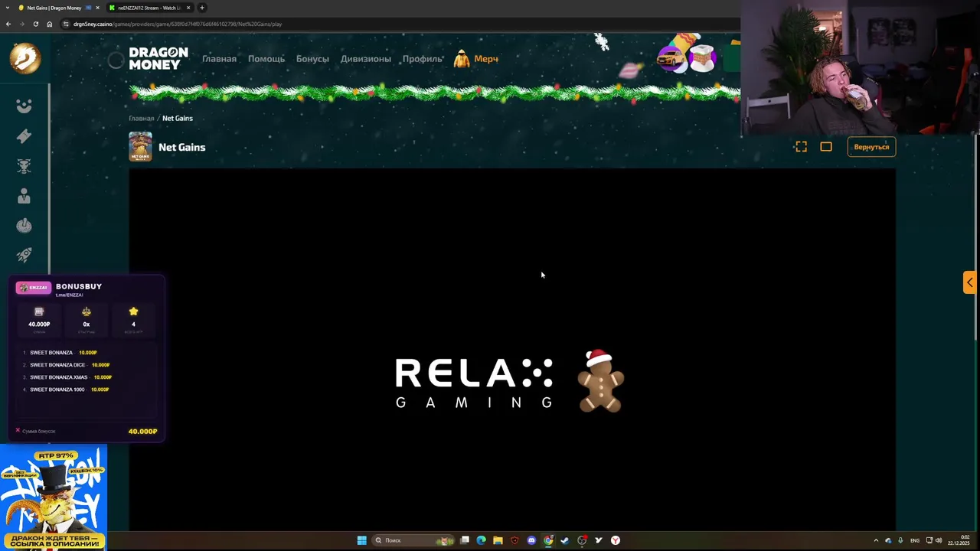Click the ENZZAI badge in Bonusbuy widget
The width and height of the screenshot is (980, 551).
tap(34, 288)
